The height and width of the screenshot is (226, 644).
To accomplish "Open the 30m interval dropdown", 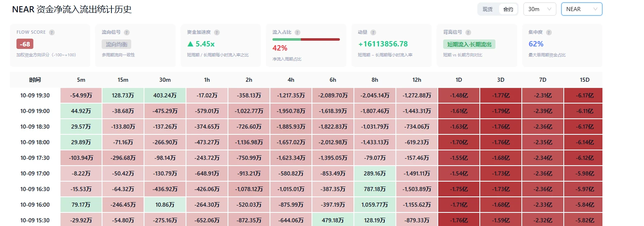I will point(539,9).
